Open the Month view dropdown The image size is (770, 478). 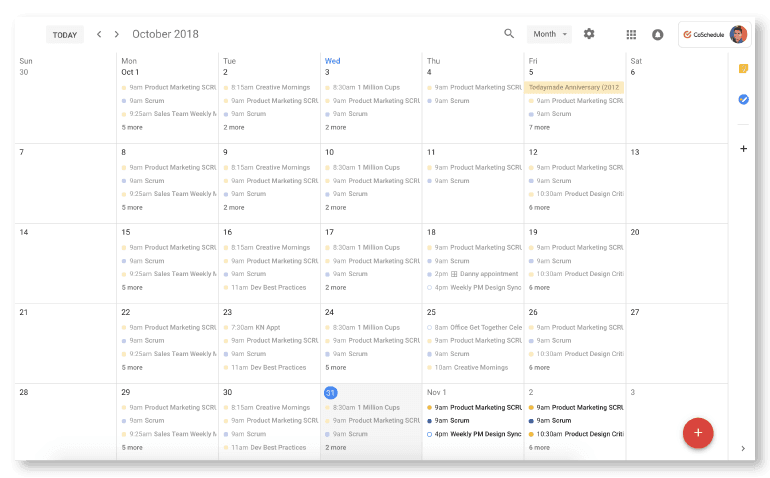coord(550,34)
